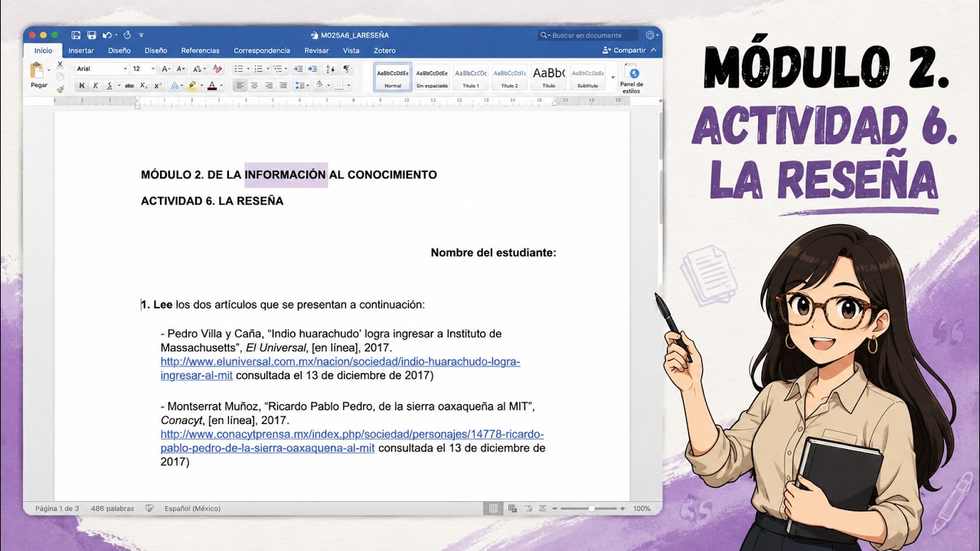The width and height of the screenshot is (980, 551).
Task: Clear formatting with the eraser-A icon
Action: point(217,68)
